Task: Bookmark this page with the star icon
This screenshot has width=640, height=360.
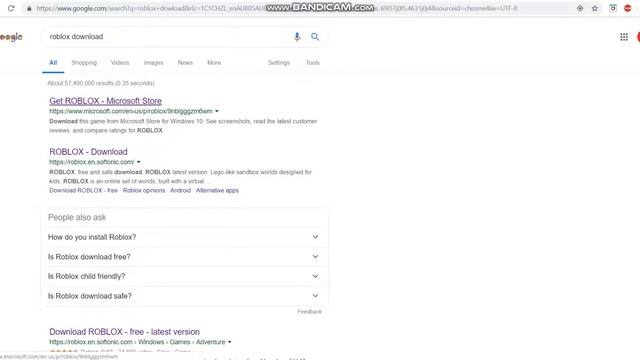Action: [595, 8]
